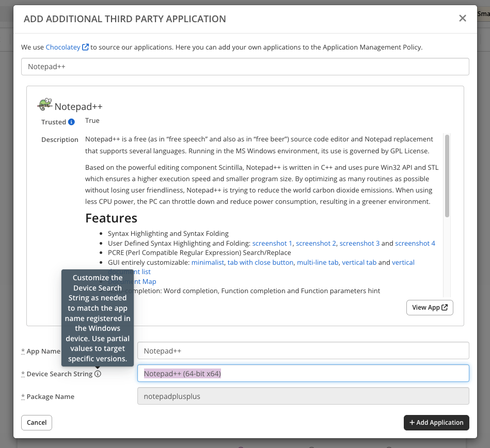Click the description panel scrollbar
The width and height of the screenshot is (490, 448).
(x=447, y=175)
